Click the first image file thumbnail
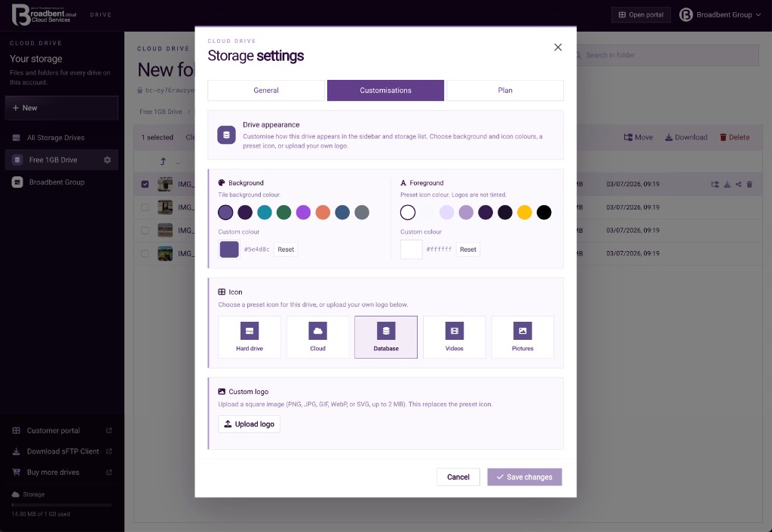 [165, 184]
